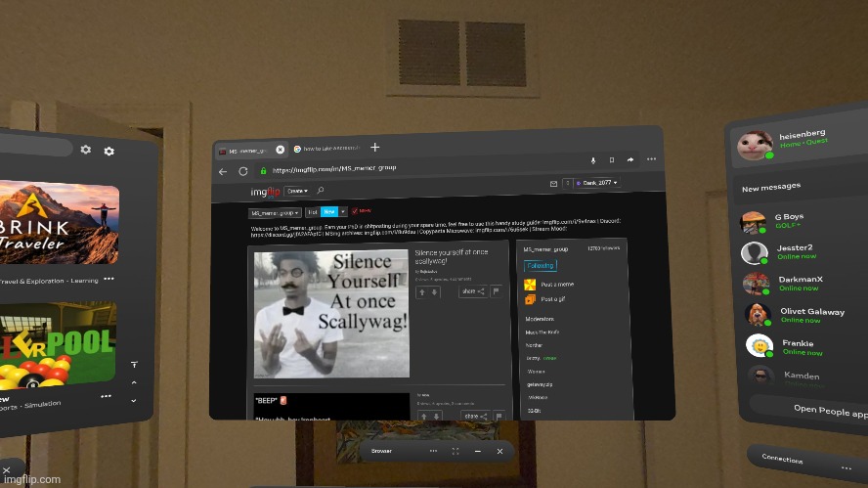
Task: Open the pool game app tile
Action: point(57,347)
